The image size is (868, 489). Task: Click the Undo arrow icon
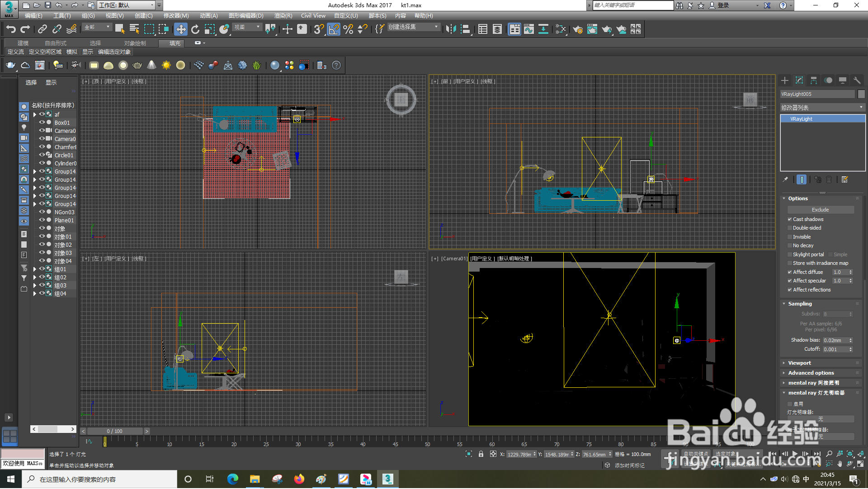[x=11, y=29]
